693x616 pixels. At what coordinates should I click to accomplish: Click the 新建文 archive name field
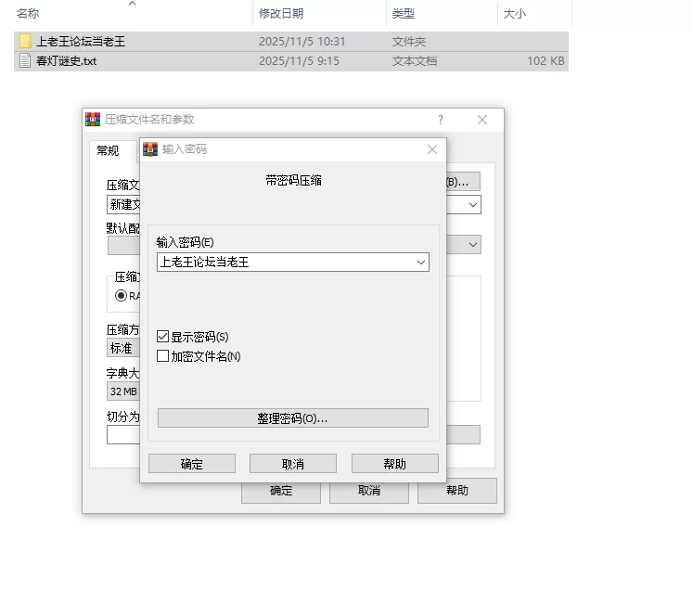click(x=123, y=205)
